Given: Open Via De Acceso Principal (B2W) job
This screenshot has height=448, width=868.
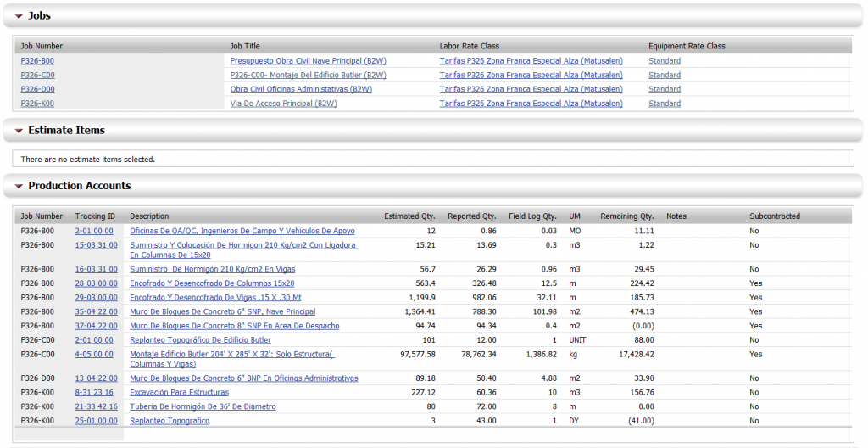Looking at the screenshot, I should tap(283, 104).
